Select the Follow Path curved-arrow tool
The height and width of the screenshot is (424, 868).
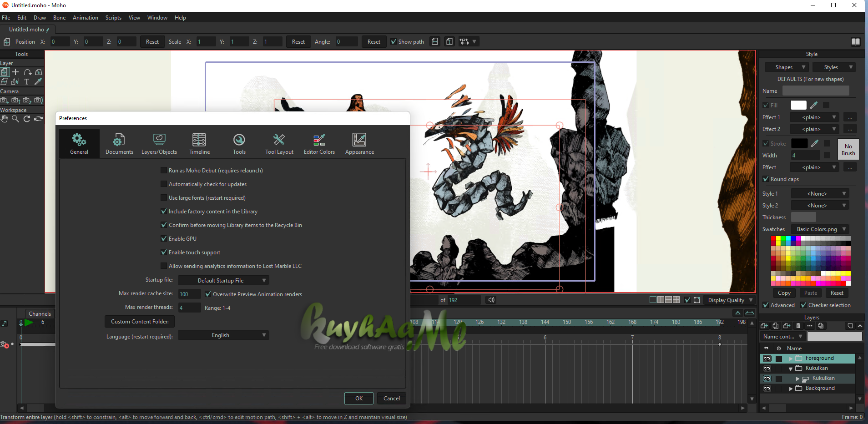coord(27,72)
